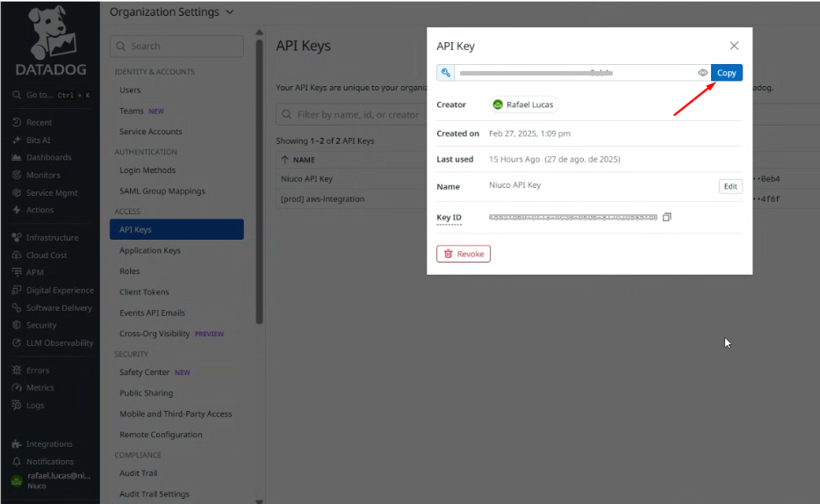Open Dashboards in left navigation
Screen dimensions: 820x504
point(48,157)
